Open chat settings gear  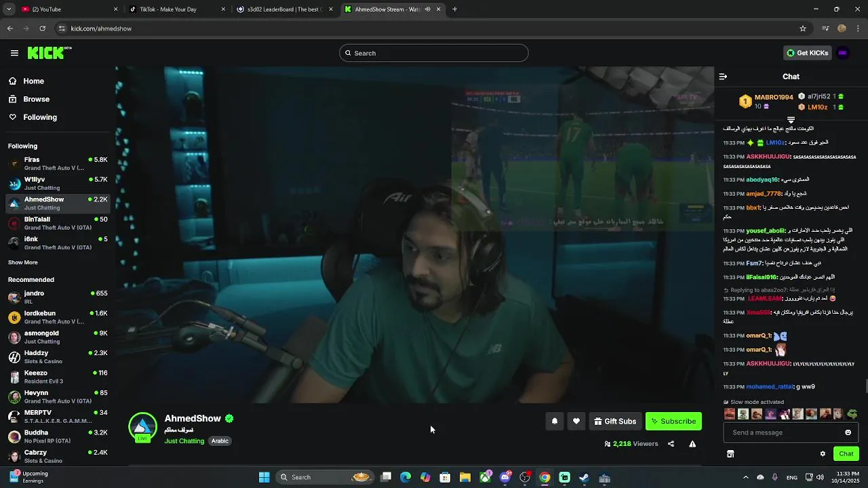pos(823,453)
